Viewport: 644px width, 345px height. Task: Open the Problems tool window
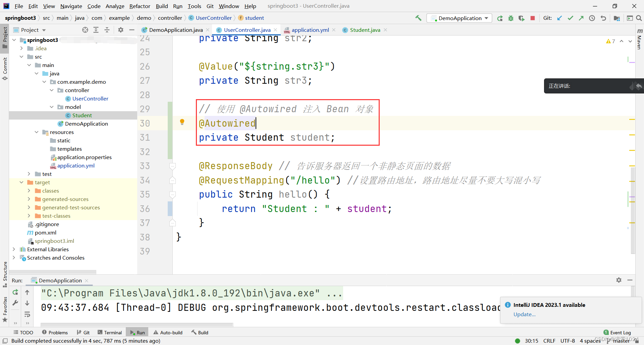tap(55, 332)
